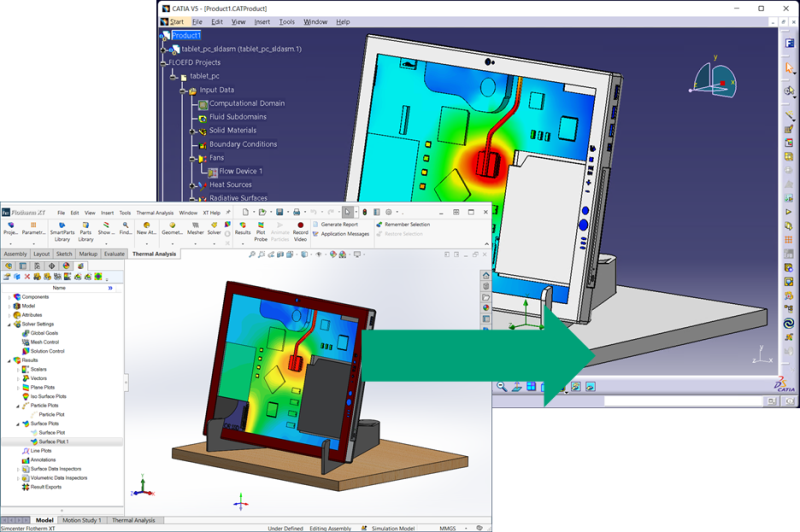Screen dimensions: 800x532
Task: Click Application Messages
Action: [347, 233]
